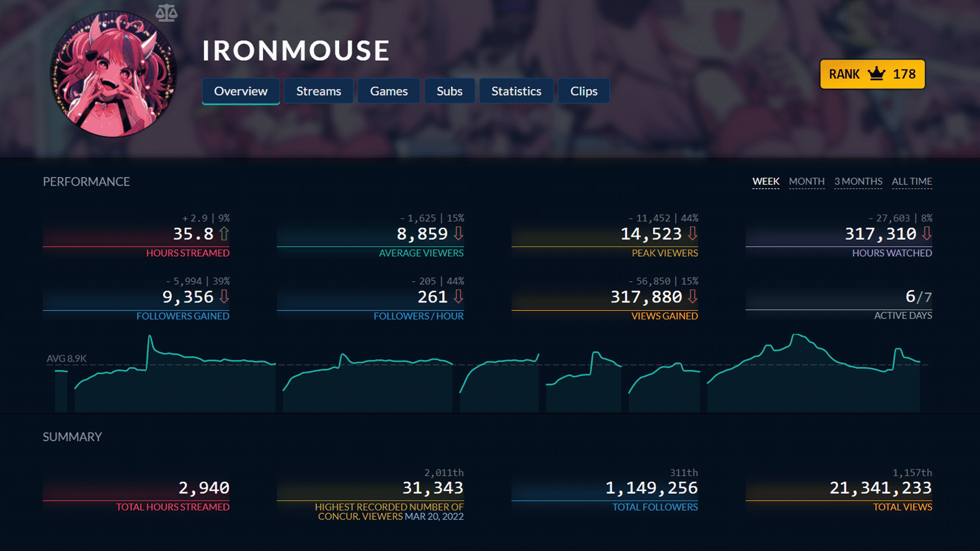Click the HOURS WATCHED label

click(892, 253)
